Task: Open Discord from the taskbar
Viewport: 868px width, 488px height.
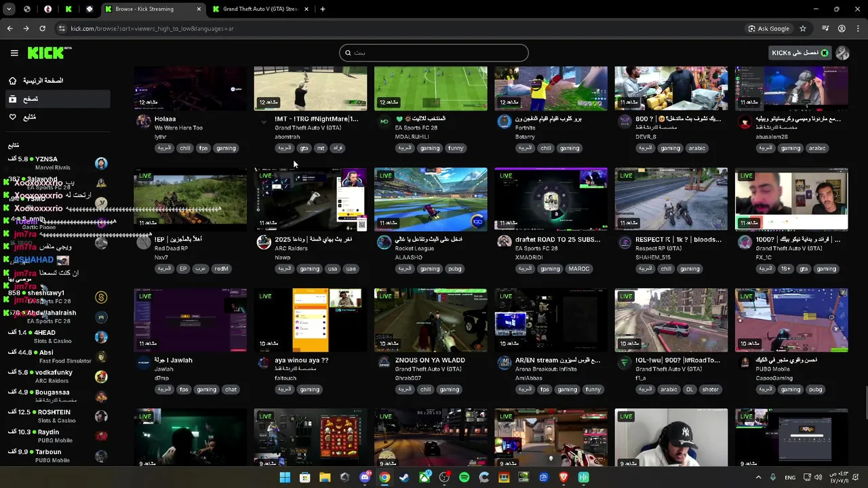Action: coord(365,477)
